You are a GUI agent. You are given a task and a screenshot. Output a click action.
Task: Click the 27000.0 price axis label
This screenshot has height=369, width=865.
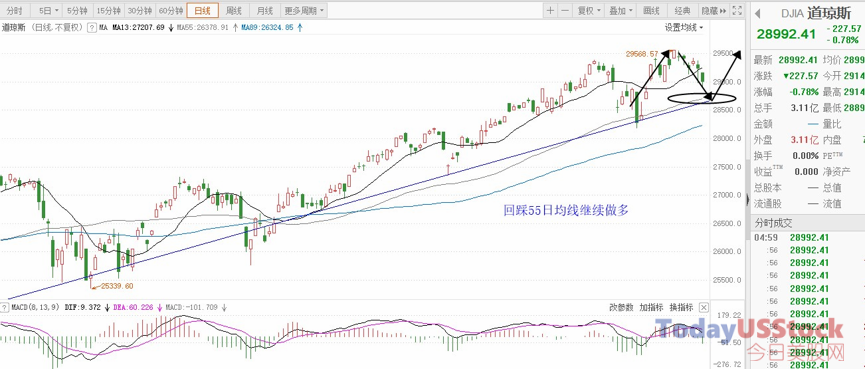click(x=728, y=195)
